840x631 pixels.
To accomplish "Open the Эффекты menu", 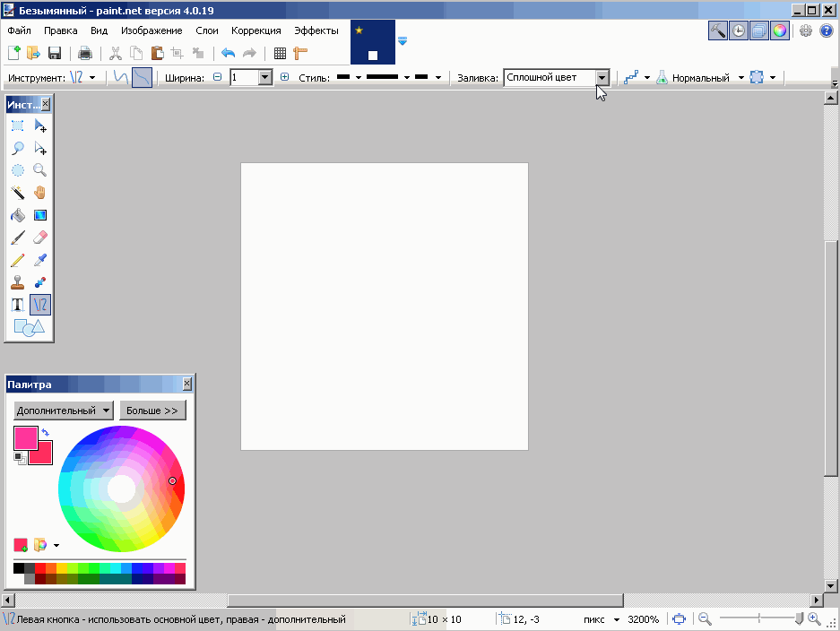I will tap(316, 30).
